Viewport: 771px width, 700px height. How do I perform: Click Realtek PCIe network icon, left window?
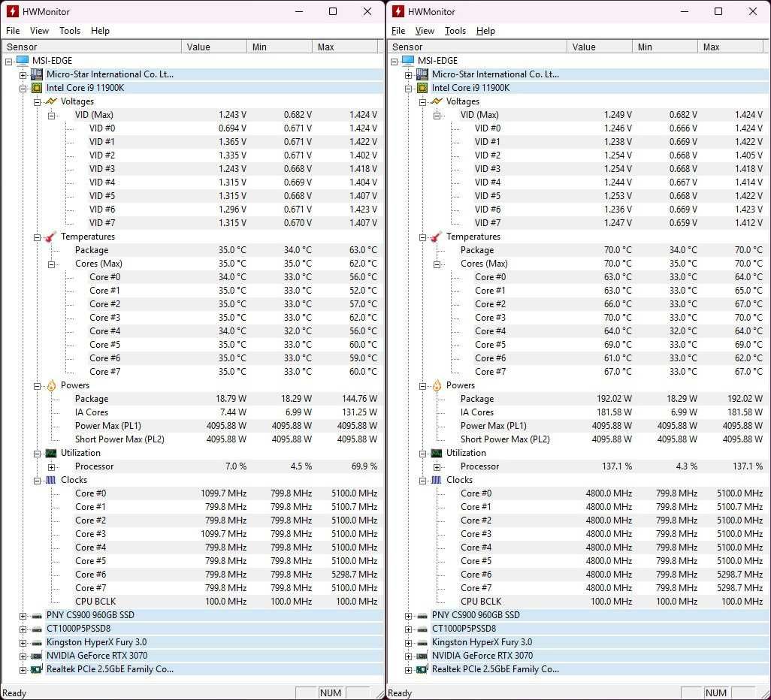click(x=36, y=669)
